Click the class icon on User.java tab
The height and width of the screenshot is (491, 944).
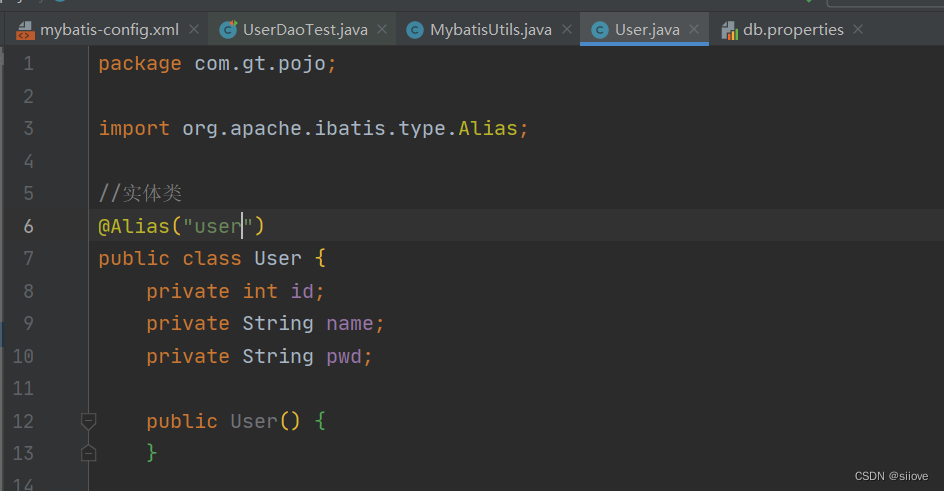click(600, 30)
